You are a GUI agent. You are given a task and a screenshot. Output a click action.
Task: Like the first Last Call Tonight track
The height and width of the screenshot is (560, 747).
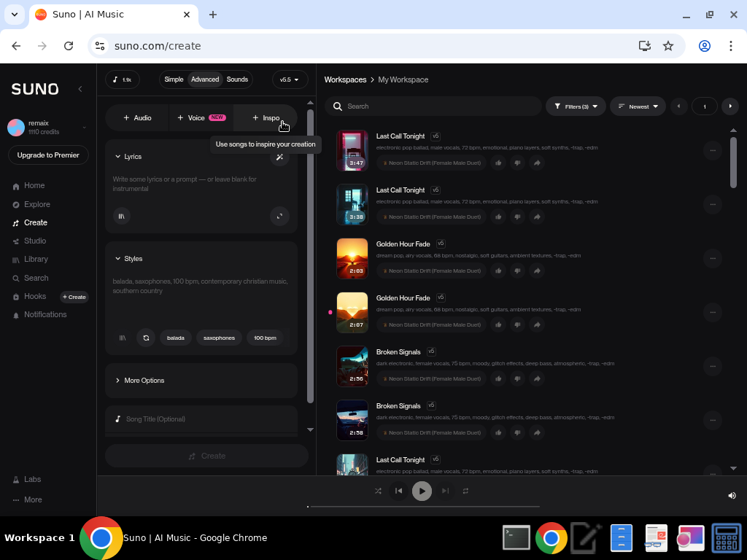[498, 163]
